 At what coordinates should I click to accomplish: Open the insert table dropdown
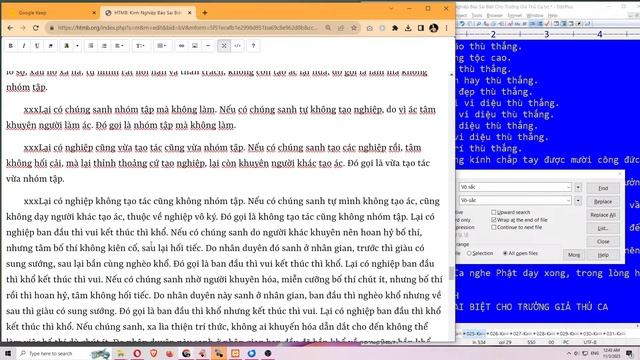point(162,46)
